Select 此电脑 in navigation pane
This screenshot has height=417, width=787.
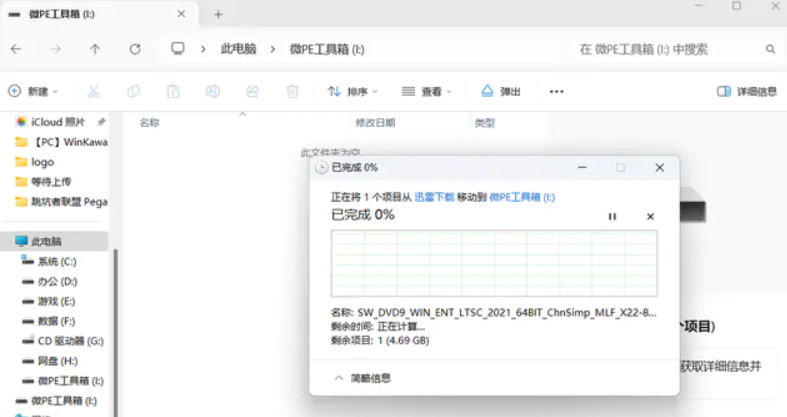pyautogui.click(x=55, y=241)
